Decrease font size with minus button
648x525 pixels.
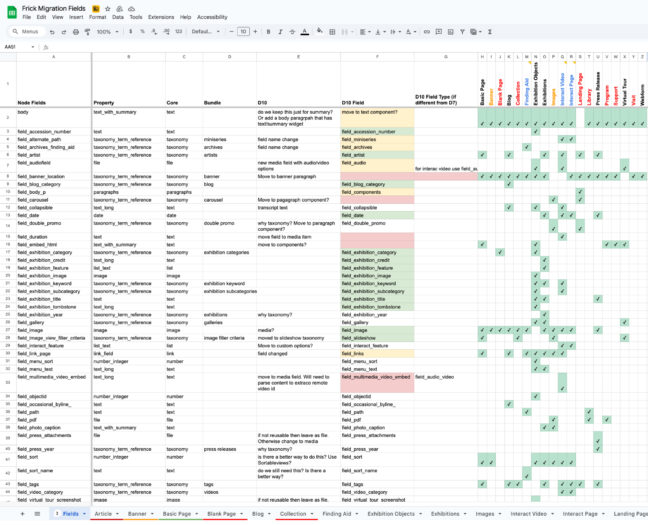(231, 32)
